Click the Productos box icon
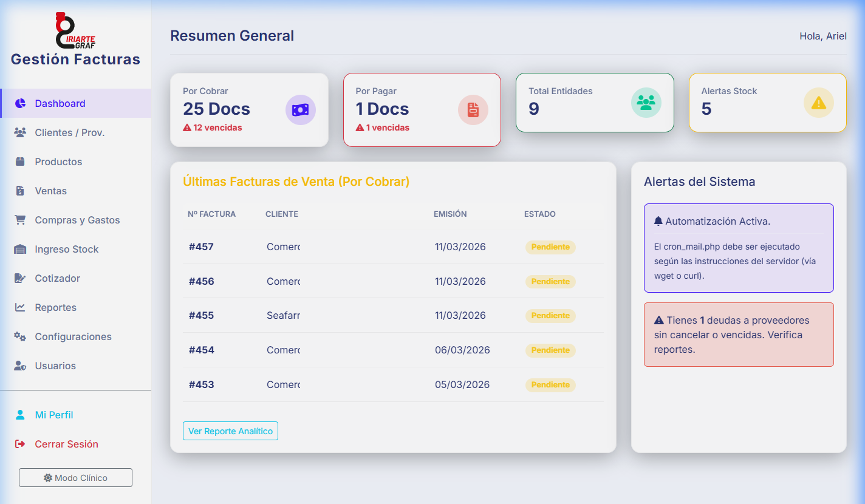The image size is (865, 504). pos(20,162)
